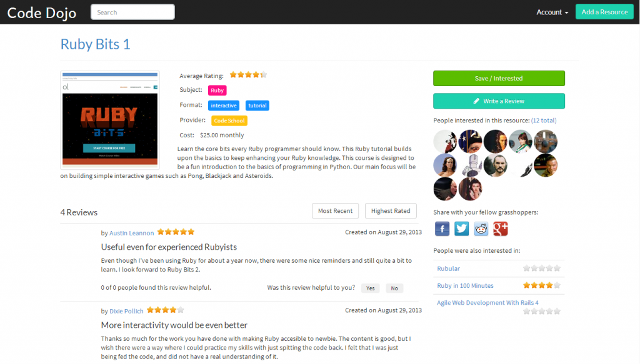
Task: Open first interested user's avatar
Action: 445,142
